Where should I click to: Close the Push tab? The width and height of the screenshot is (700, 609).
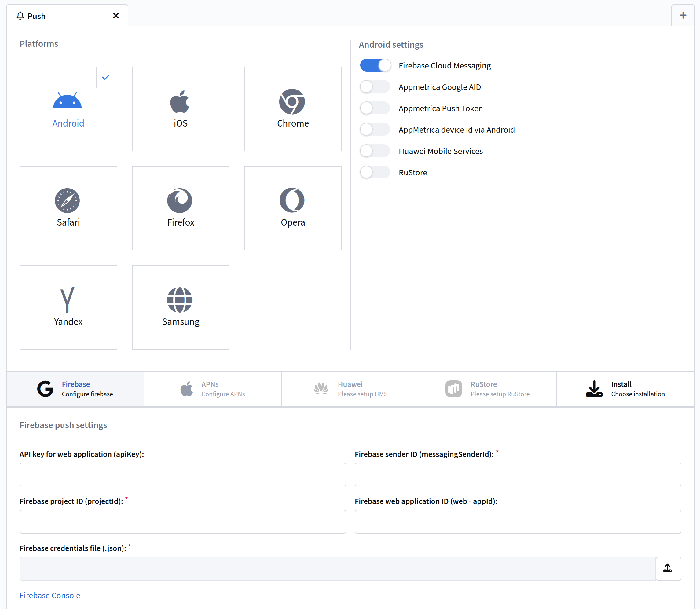point(116,16)
